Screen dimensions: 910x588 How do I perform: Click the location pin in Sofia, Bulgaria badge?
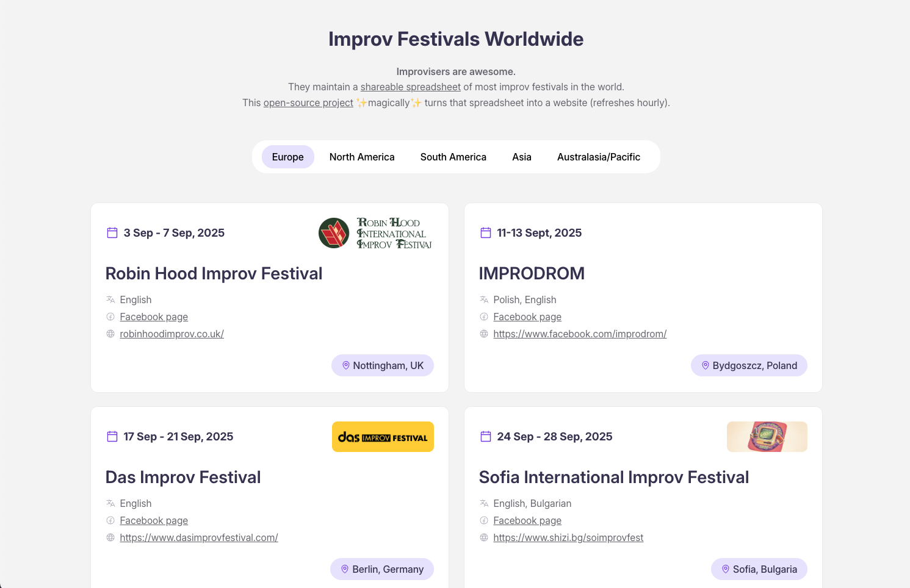[726, 569]
